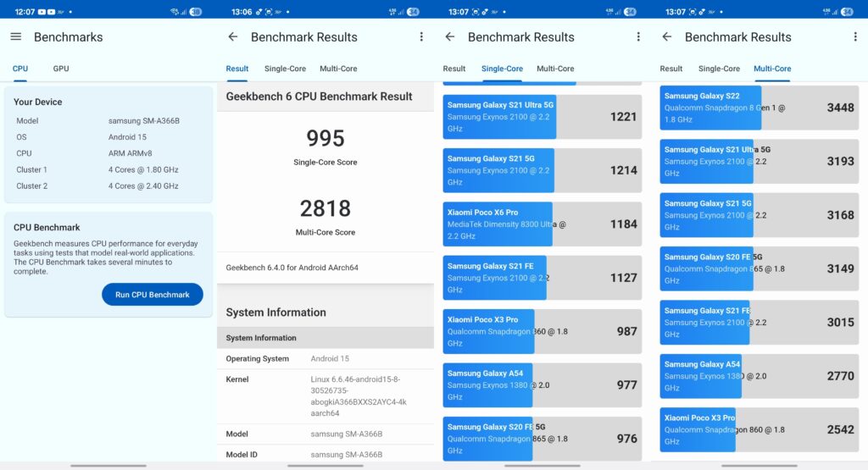
Task: Select Samsung Galaxy S22 score 3448
Action: click(759, 108)
